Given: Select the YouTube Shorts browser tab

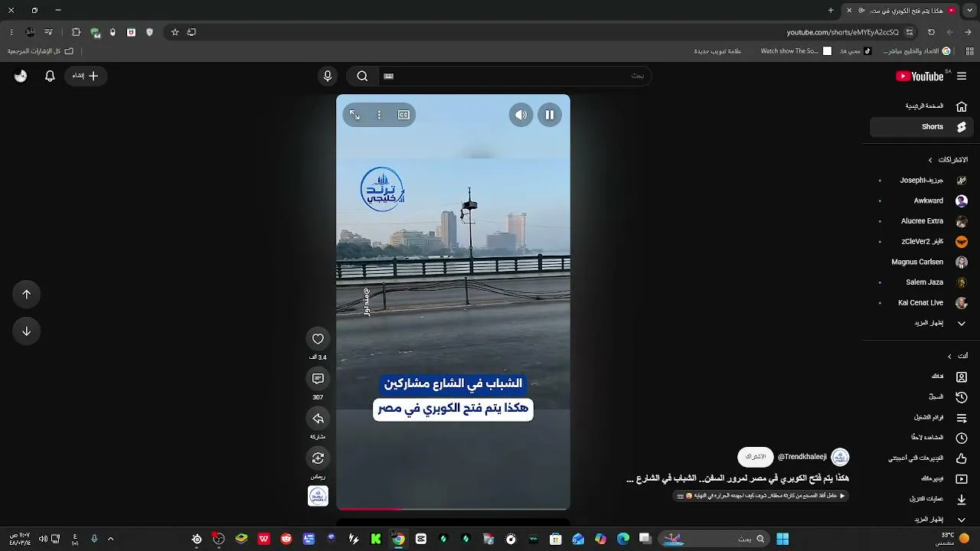Looking at the screenshot, I should [x=900, y=11].
